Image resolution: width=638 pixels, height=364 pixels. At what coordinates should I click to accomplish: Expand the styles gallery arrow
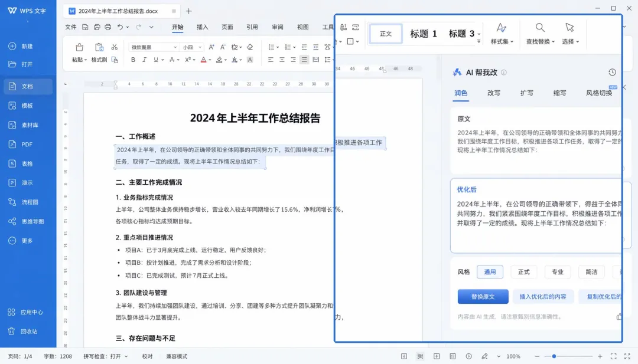click(x=479, y=41)
